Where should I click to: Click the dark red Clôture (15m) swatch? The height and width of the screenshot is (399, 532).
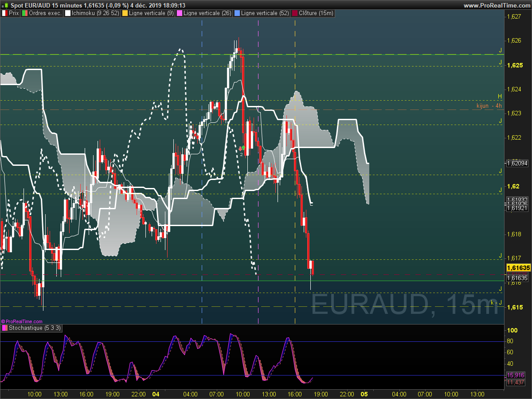pos(294,13)
